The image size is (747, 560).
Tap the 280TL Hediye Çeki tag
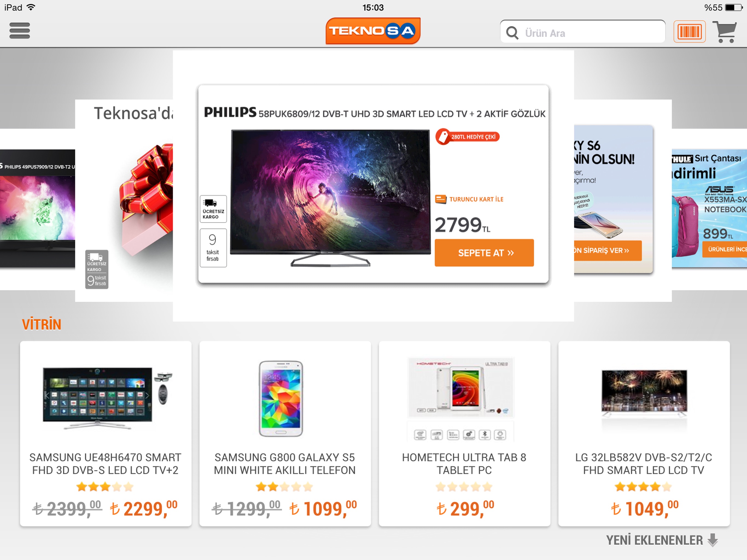(467, 137)
